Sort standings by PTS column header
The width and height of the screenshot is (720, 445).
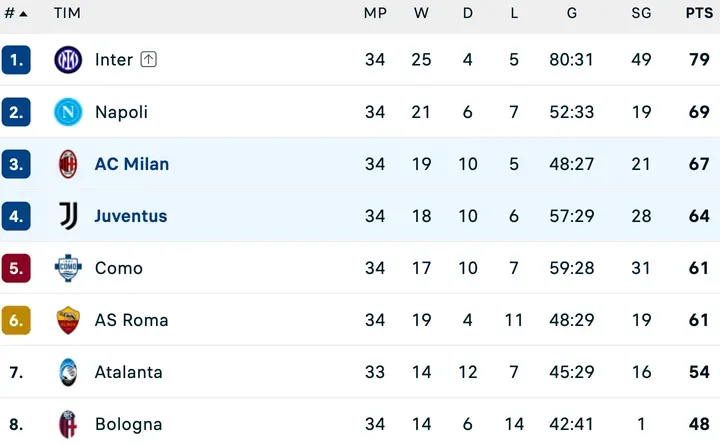(699, 13)
